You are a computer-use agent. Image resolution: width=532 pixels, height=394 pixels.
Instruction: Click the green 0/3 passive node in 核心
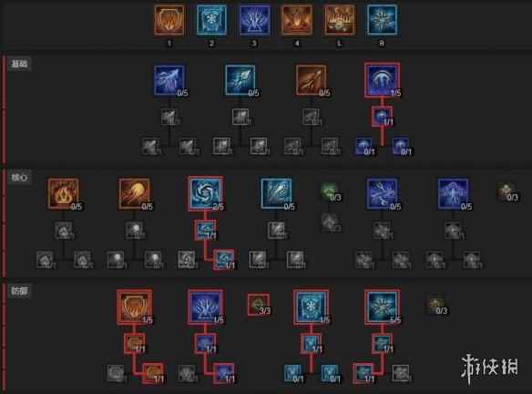330,191
